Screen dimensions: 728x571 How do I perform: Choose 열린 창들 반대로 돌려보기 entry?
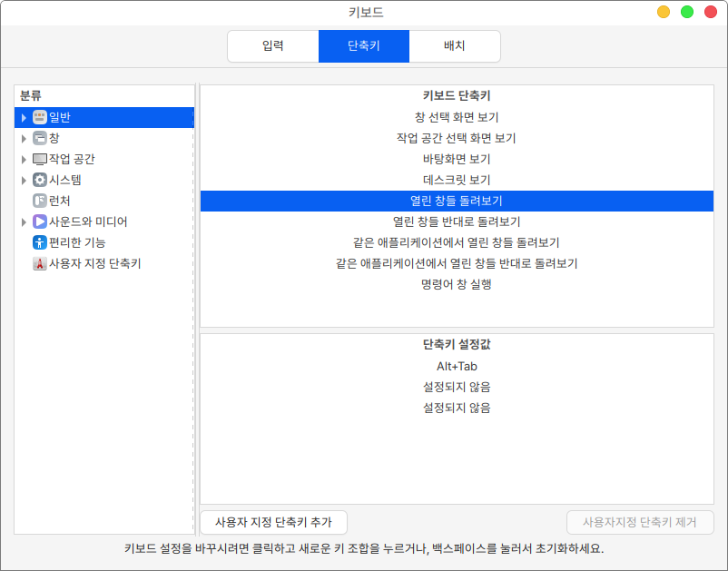[457, 222]
